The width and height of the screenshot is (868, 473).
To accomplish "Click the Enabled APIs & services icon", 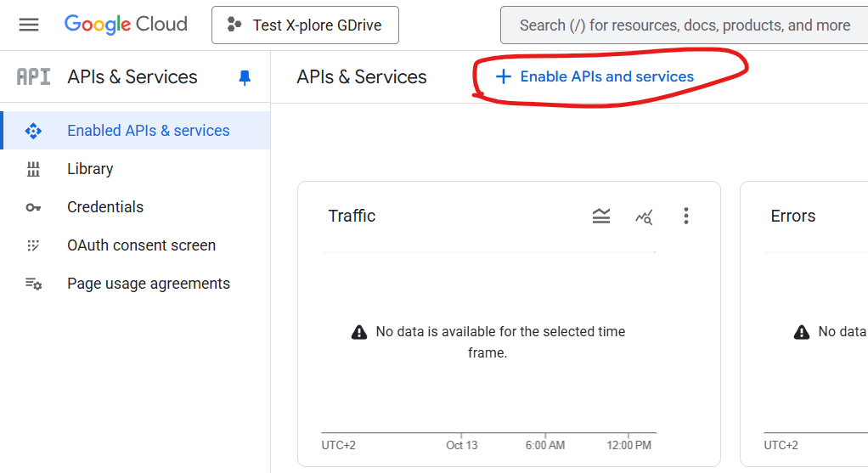I will click(33, 131).
